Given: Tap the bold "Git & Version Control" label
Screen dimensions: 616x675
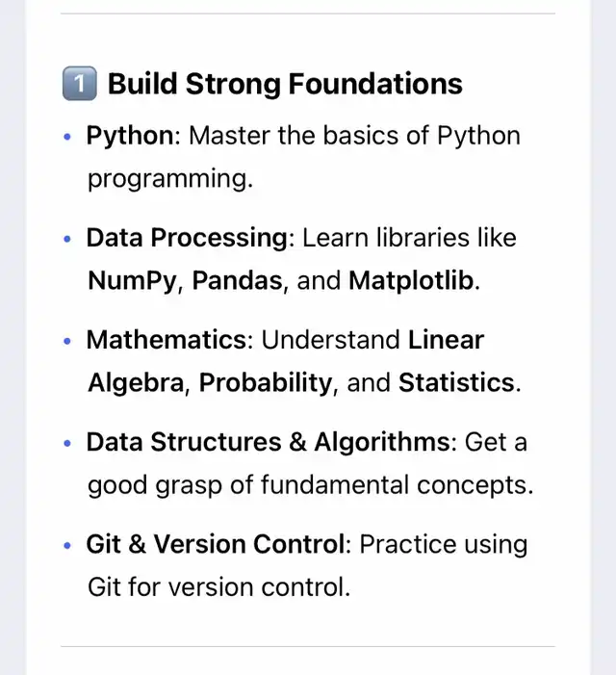Looking at the screenshot, I should 215,544.
